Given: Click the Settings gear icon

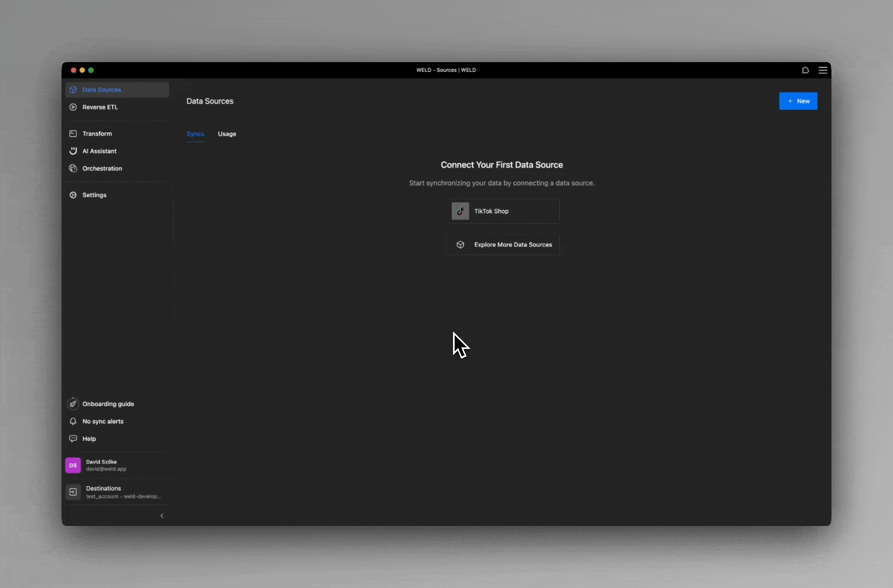Looking at the screenshot, I should (x=73, y=195).
